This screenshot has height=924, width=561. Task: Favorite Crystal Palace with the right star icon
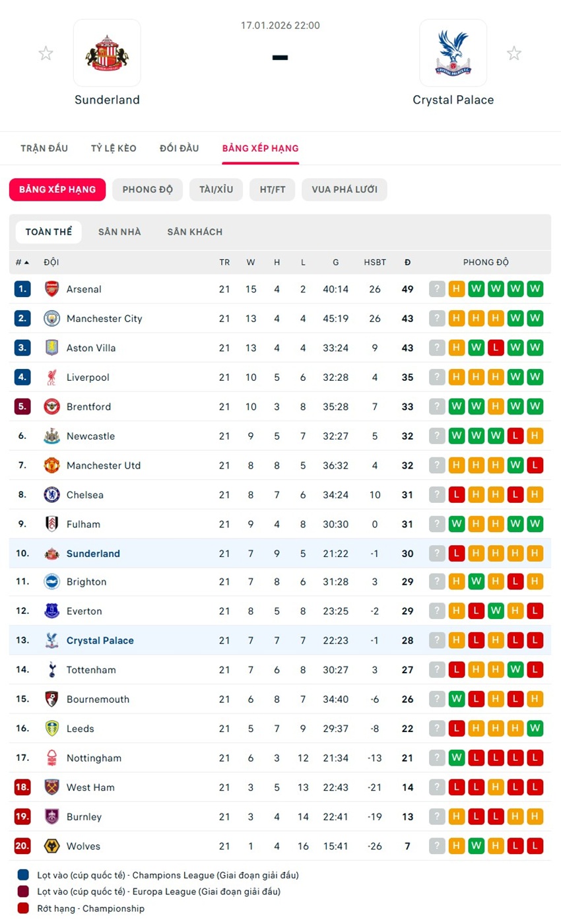pos(514,53)
